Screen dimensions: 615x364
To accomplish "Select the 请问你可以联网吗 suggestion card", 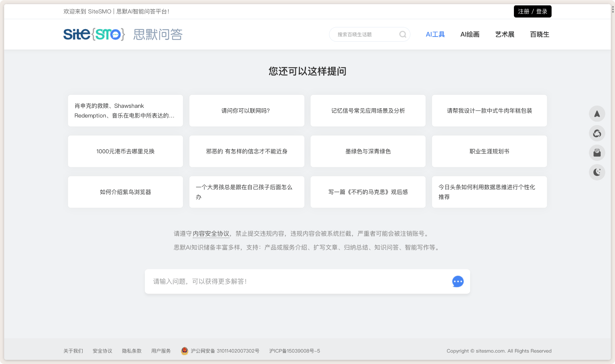I will 246,111.
